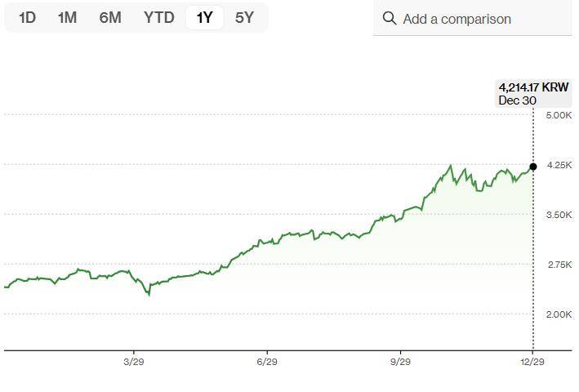Viewport: 579px width, 392px height.
Task: Click the magnifying glass search icon
Action: 390,19
